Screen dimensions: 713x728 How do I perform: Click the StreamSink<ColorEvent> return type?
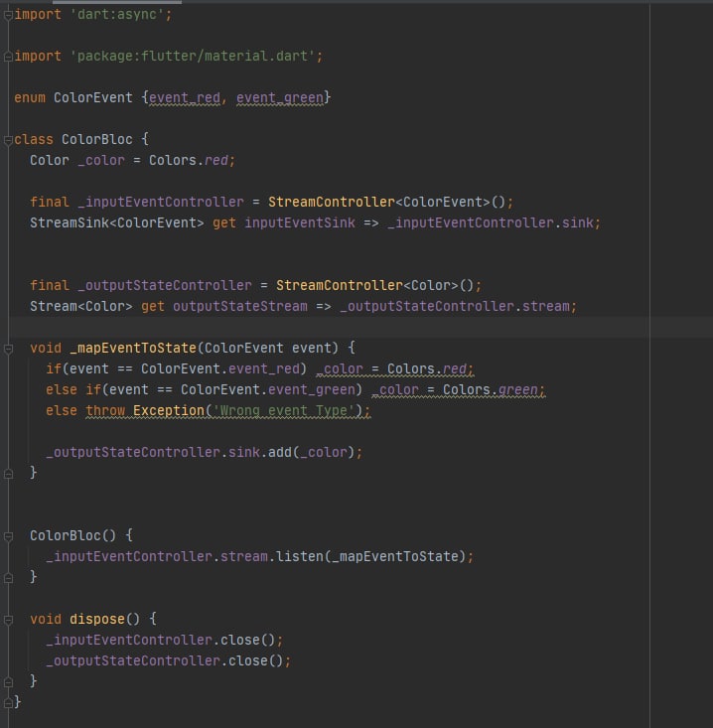pyautogui.click(x=117, y=222)
